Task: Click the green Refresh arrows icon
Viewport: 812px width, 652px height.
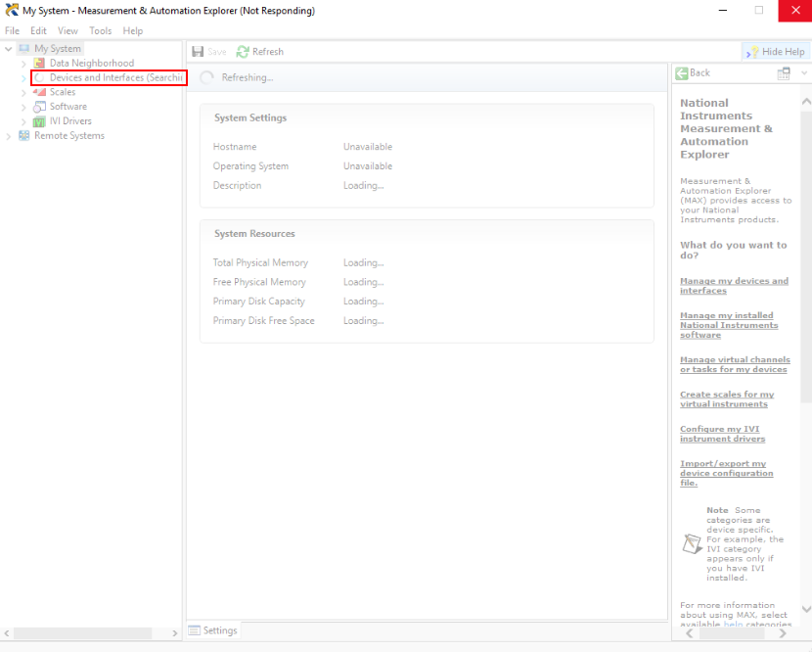Action: click(x=243, y=51)
